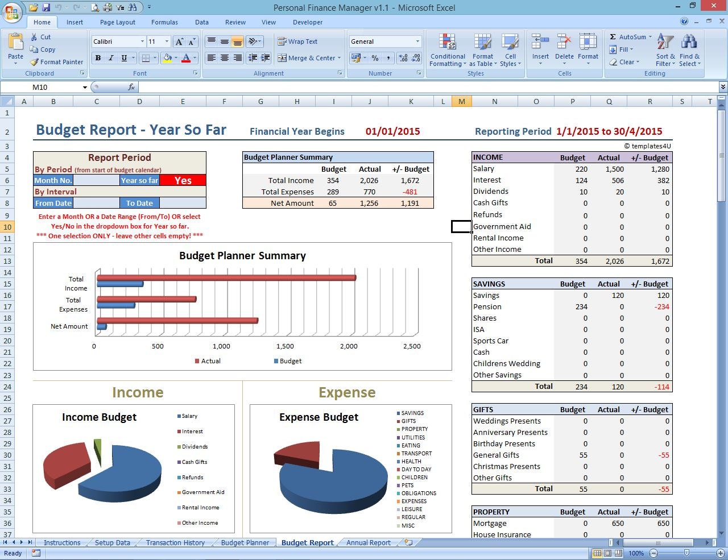Click the Name Box showing M10

point(40,87)
